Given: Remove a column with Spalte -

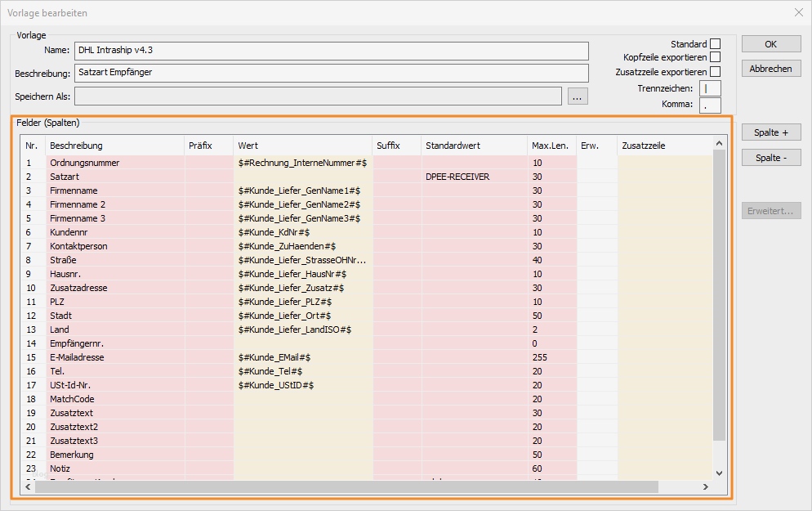Looking at the screenshot, I should [x=770, y=158].
